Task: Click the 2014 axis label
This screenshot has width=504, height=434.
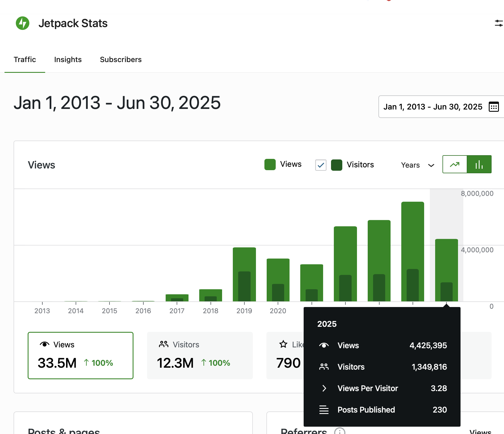Action: pyautogui.click(x=76, y=311)
